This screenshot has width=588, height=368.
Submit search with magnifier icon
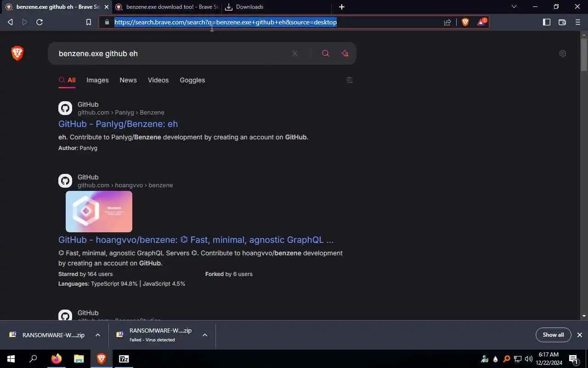click(326, 53)
